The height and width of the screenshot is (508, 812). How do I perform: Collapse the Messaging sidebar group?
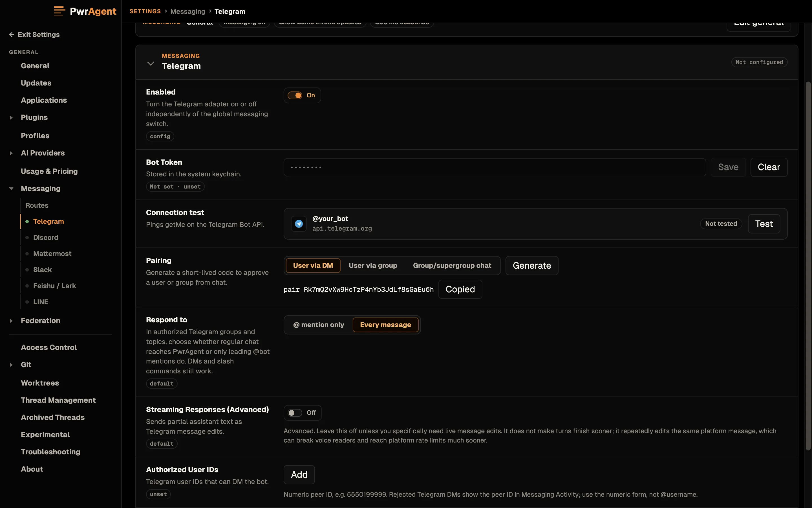click(x=11, y=189)
